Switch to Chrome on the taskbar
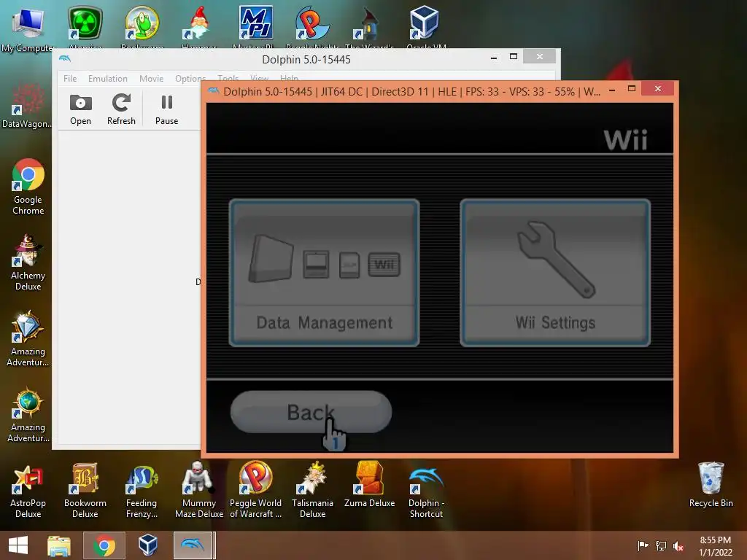The width and height of the screenshot is (747, 560). pos(104,545)
